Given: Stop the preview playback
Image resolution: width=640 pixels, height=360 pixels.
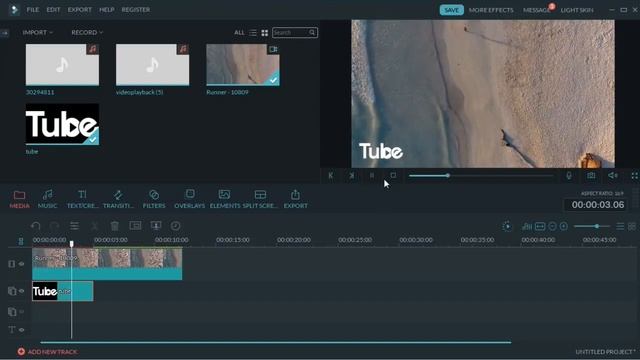Looking at the screenshot, I should [393, 176].
